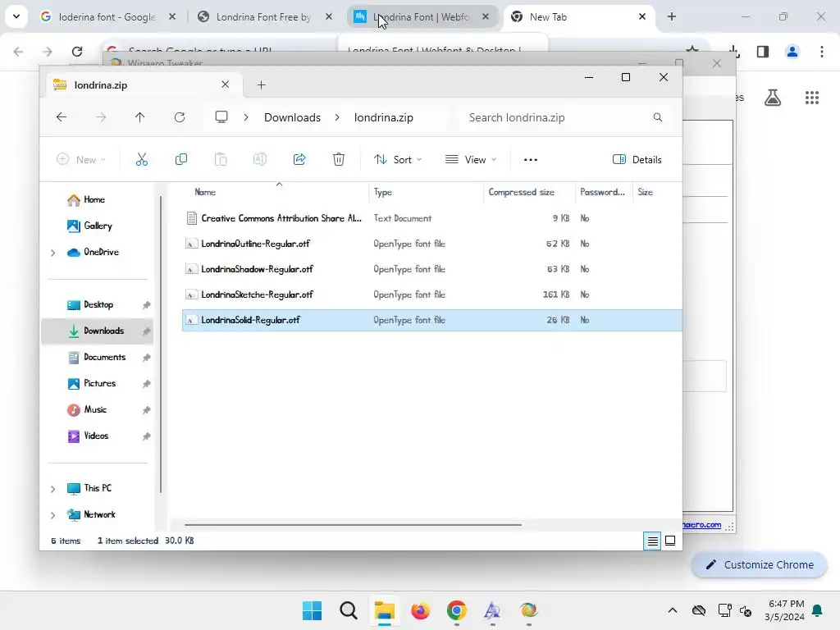Click the horizontal scrollbar in file list

point(353,525)
